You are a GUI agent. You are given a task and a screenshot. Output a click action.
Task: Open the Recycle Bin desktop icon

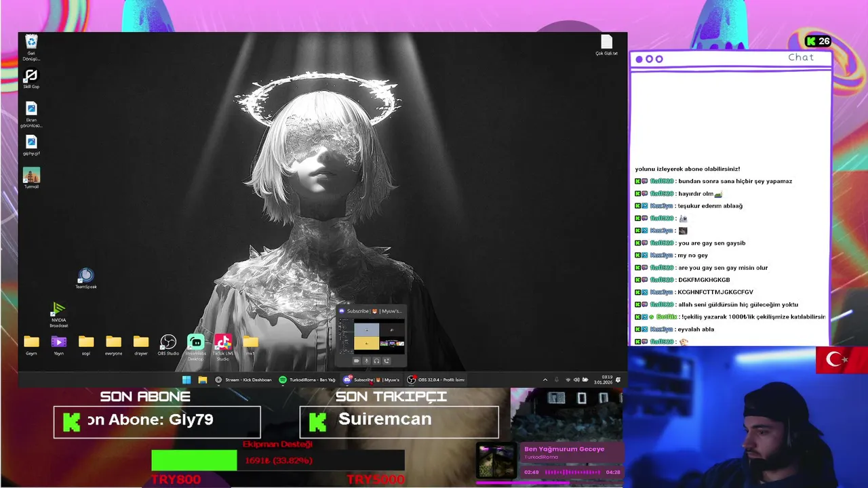coord(31,46)
